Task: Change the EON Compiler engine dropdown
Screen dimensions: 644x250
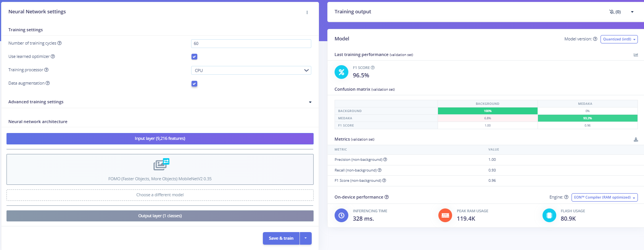Action: 604,197
